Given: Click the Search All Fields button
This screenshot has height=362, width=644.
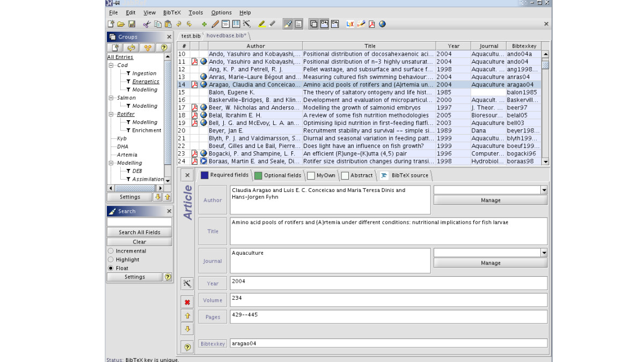Looking at the screenshot, I should [140, 232].
